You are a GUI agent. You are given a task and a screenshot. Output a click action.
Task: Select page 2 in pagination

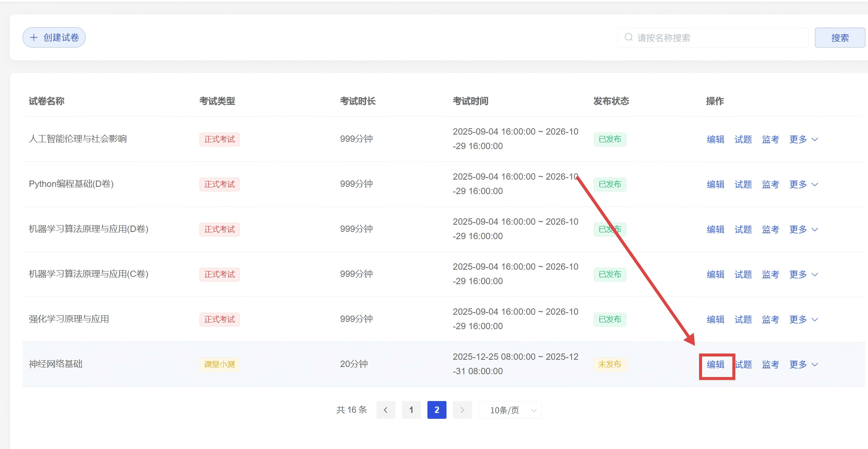click(436, 410)
